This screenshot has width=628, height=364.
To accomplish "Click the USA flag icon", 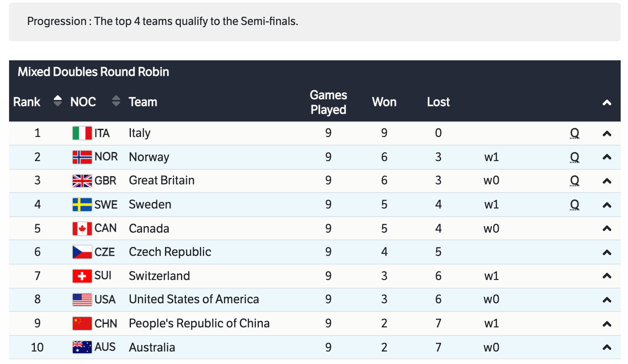I will [82, 299].
